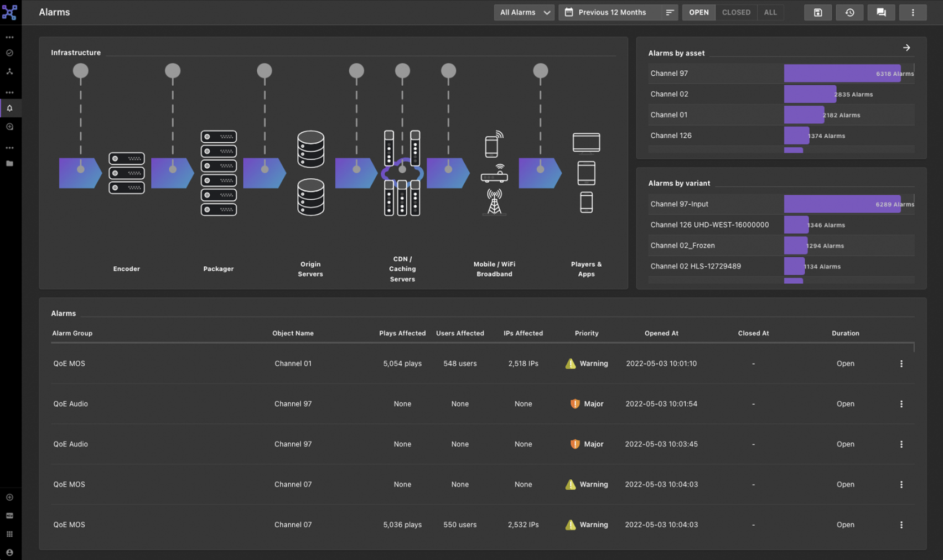Click the flow arrow between Mobile/WiFi and Players
The image size is (943, 560).
pos(540,173)
